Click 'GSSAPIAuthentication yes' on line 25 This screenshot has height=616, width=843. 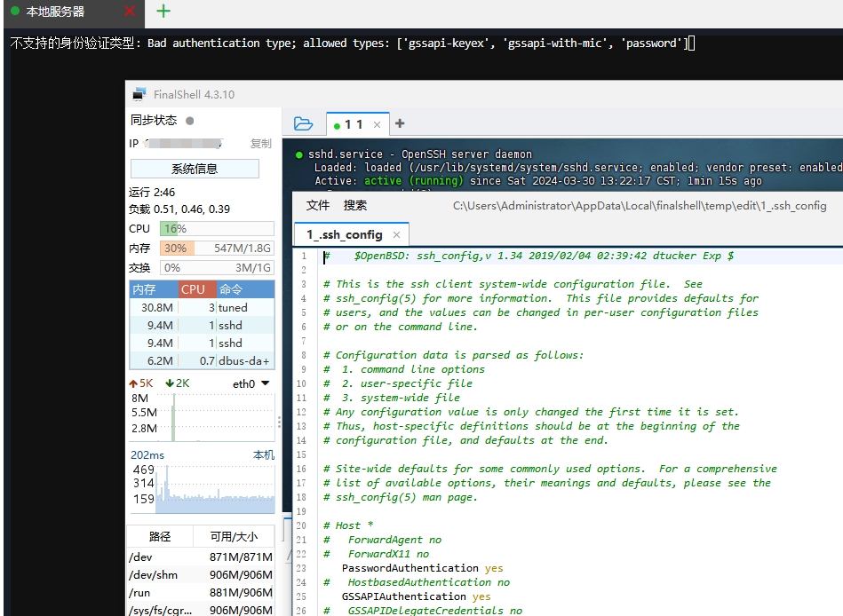pos(416,596)
